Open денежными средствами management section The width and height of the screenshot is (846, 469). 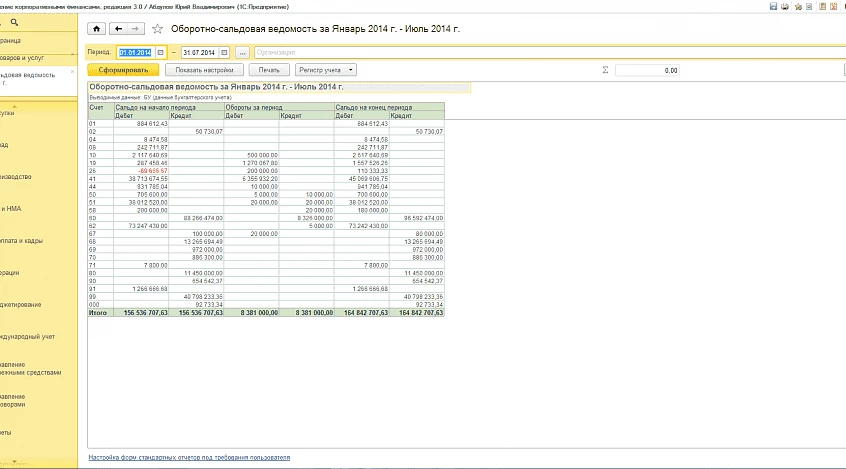pyautogui.click(x=31, y=369)
